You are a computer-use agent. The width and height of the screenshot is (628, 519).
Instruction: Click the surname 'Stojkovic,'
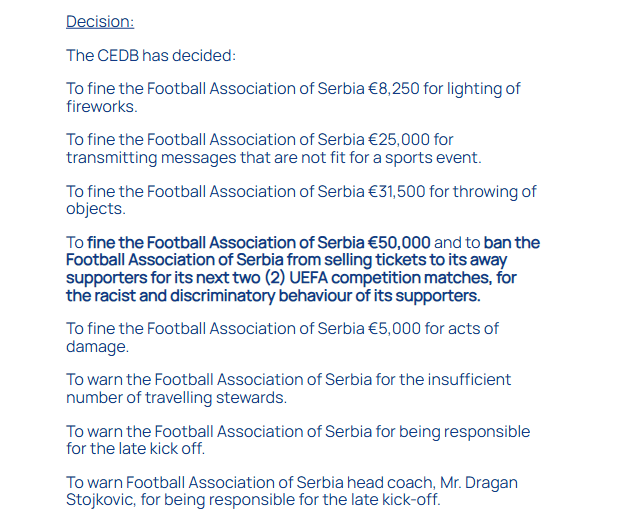point(101,500)
